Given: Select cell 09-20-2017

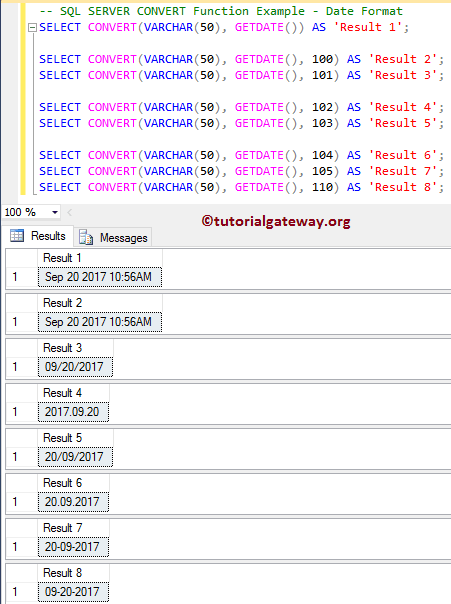Looking at the screenshot, I should [73, 592].
